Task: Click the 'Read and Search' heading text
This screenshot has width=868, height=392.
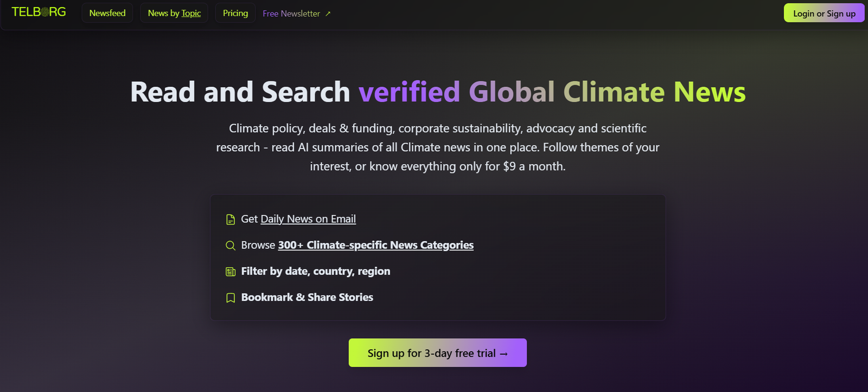Action: point(240,92)
